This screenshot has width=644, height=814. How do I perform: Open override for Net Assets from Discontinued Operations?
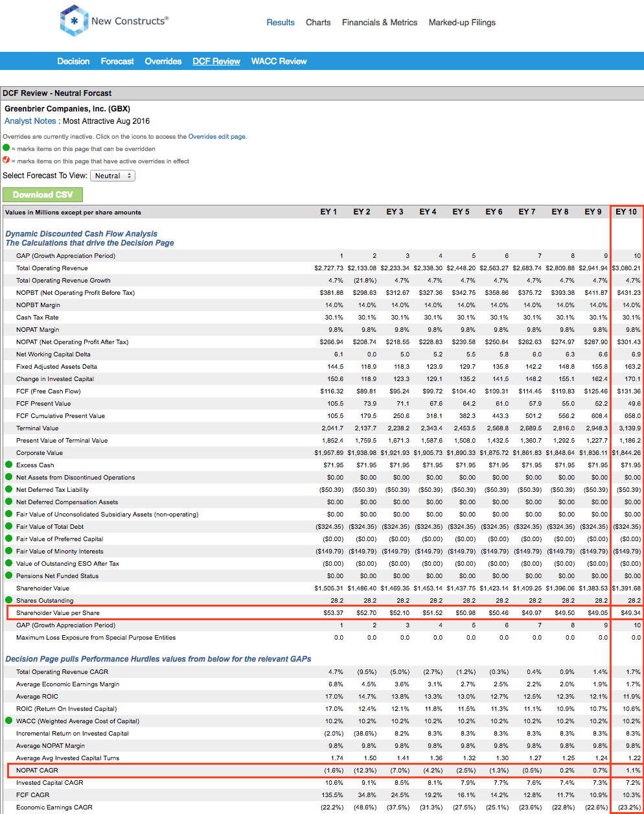[x=9, y=477]
